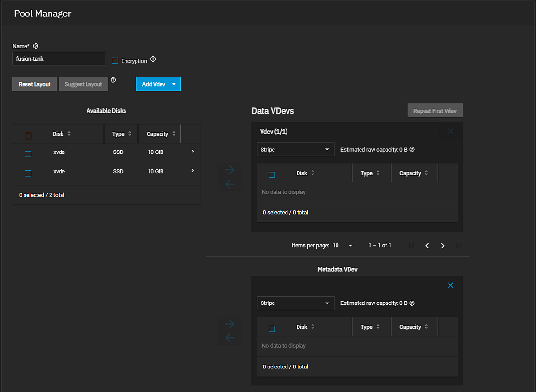
Task: Open the Add Vdev menu button
Action: 158,84
